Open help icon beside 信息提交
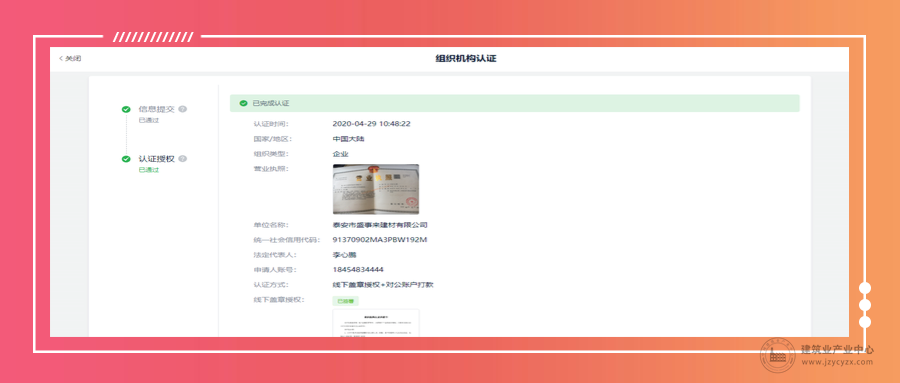Screen dimensions: 900x383 [183, 109]
